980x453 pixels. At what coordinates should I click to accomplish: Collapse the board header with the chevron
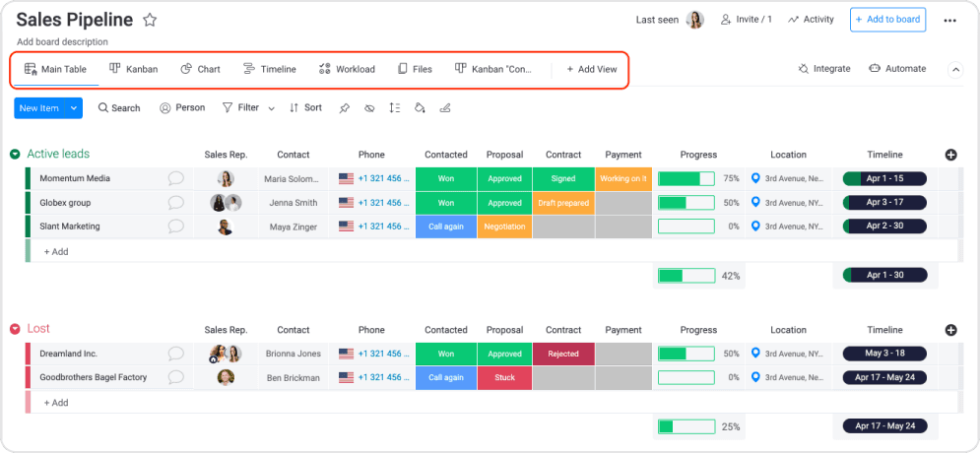pos(954,70)
